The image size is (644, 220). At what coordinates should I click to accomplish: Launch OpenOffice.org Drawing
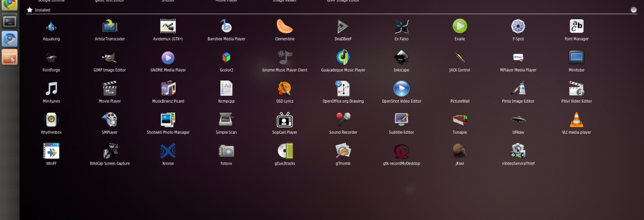tap(343, 89)
